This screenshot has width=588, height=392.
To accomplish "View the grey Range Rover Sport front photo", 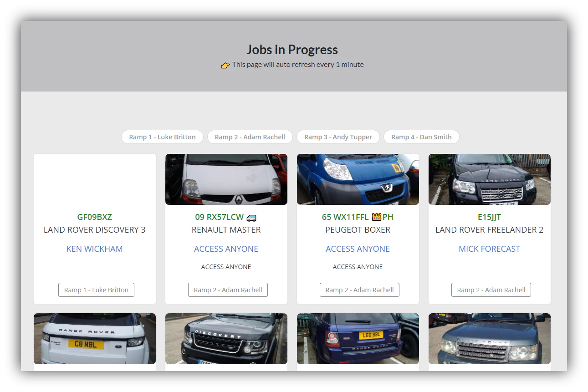I will pyautogui.click(x=490, y=339).
